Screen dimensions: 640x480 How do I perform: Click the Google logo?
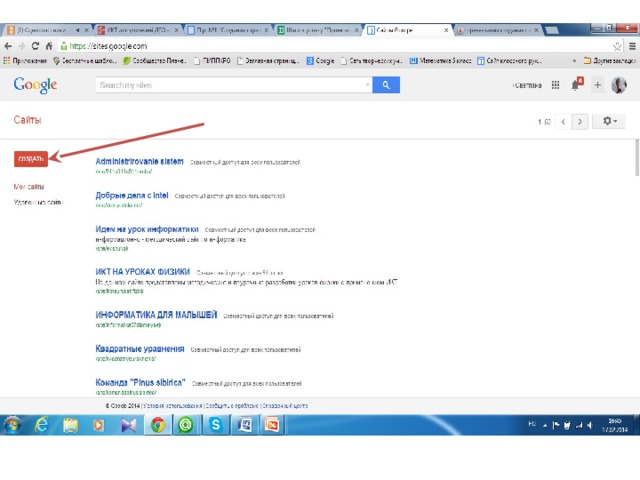pos(35,85)
